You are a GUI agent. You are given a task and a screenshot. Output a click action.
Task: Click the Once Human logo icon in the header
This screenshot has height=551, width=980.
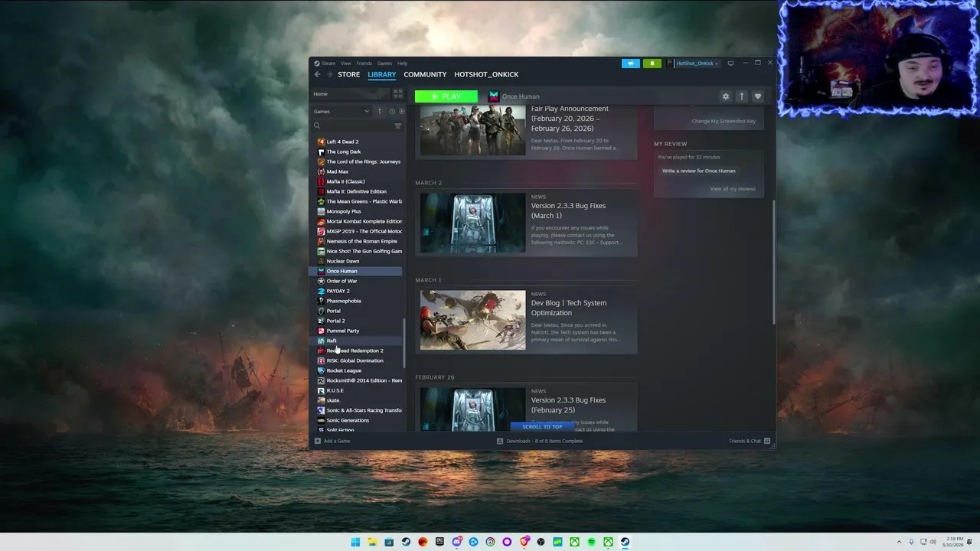point(494,96)
